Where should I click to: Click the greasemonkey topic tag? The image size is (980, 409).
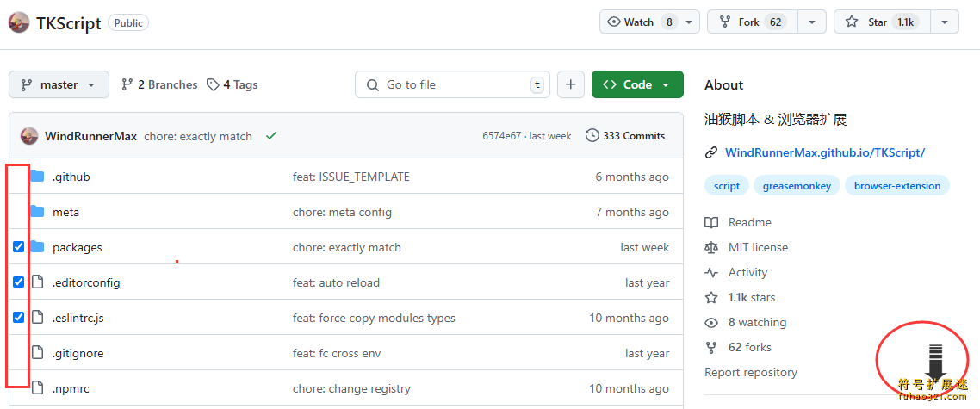tap(797, 186)
